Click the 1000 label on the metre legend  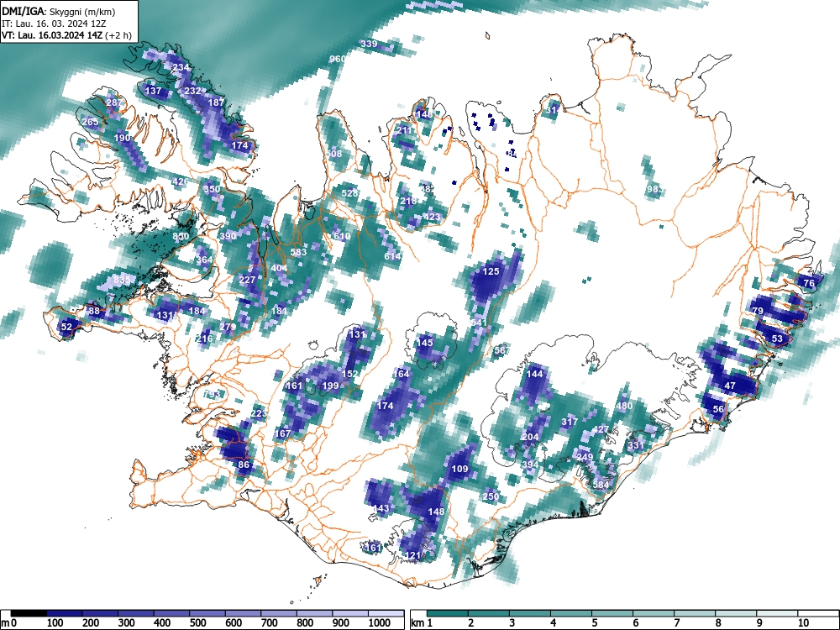click(380, 623)
